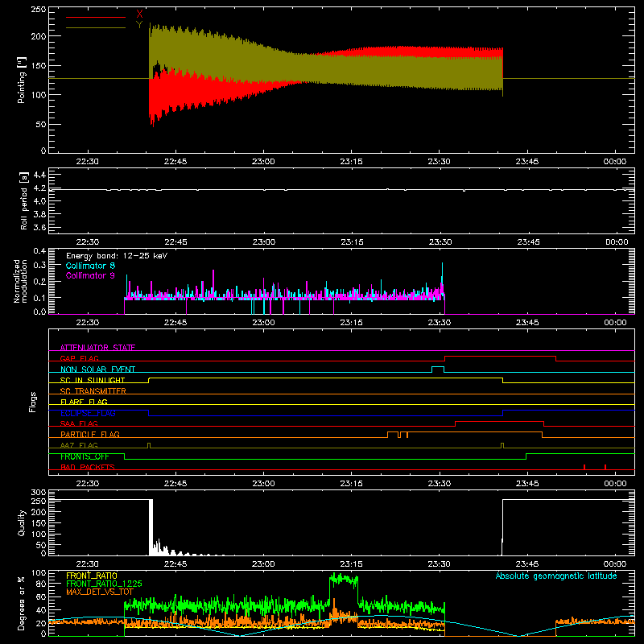The width and height of the screenshot is (644, 644).
Task: Click the 23:15 tick under the Quality plot
Action: click(351, 564)
